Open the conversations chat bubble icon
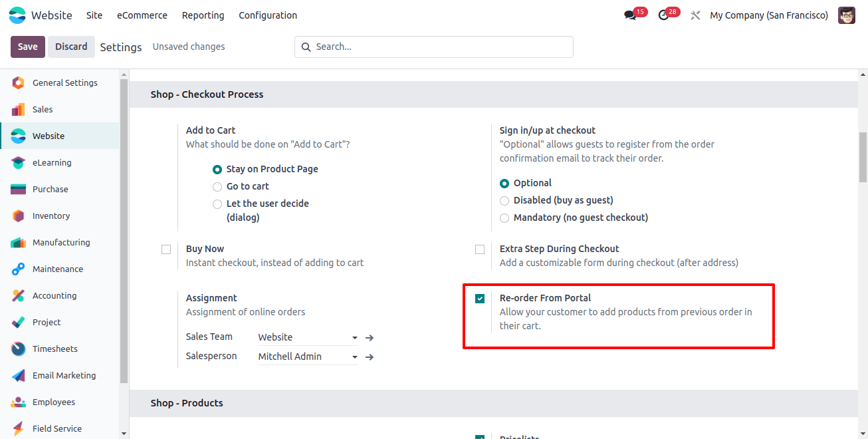The image size is (868, 439). click(630, 15)
